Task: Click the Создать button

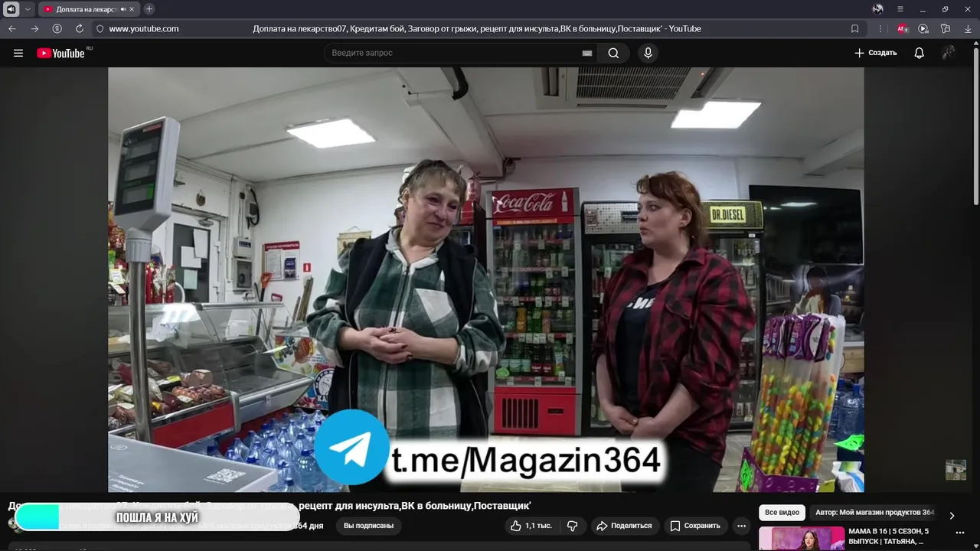Action: tap(876, 53)
